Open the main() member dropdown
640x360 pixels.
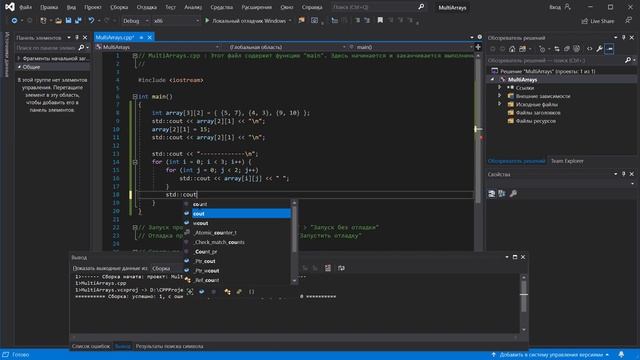411,47
